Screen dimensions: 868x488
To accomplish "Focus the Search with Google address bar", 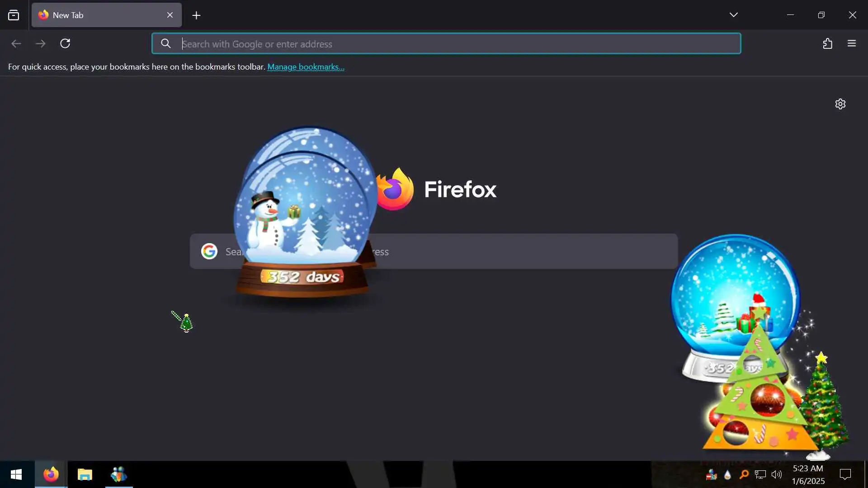I will 452,44.
